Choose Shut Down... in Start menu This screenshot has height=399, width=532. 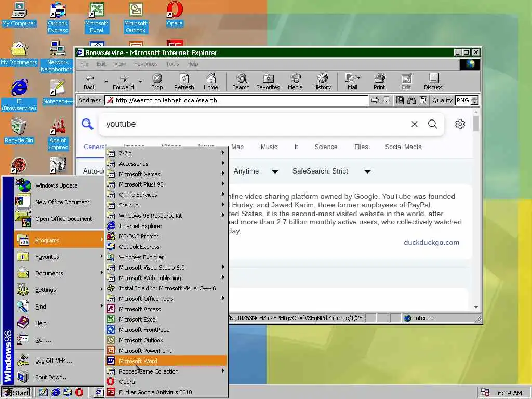coord(59,377)
